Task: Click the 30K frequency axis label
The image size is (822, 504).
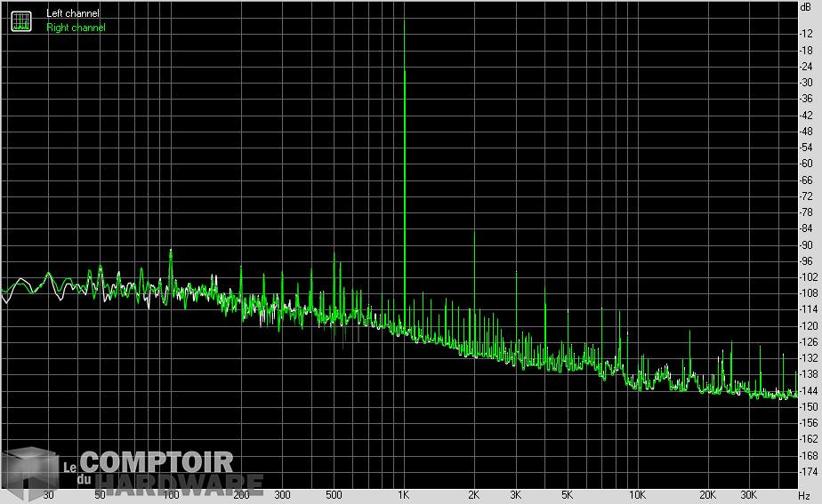Action: [x=748, y=494]
